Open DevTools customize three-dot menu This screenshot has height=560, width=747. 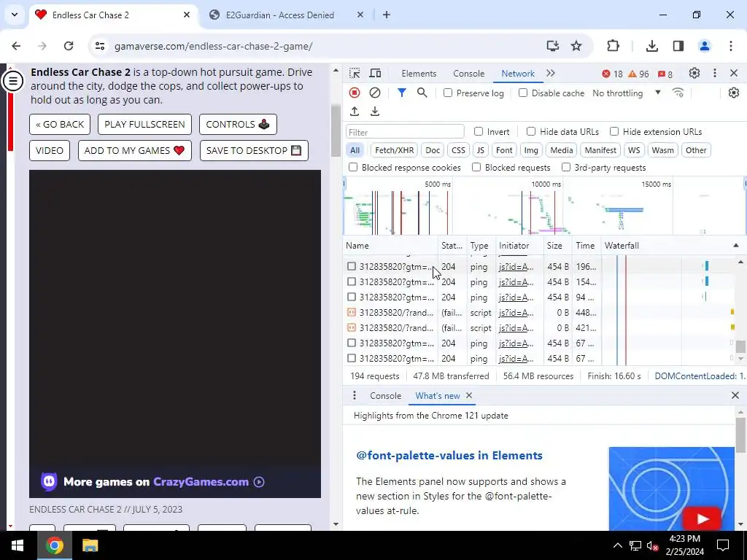[x=715, y=74]
